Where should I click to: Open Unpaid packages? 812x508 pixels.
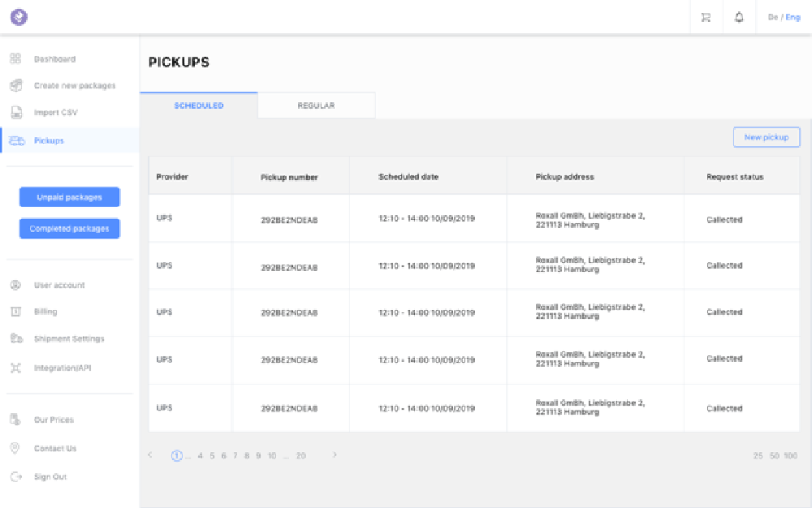click(x=69, y=196)
